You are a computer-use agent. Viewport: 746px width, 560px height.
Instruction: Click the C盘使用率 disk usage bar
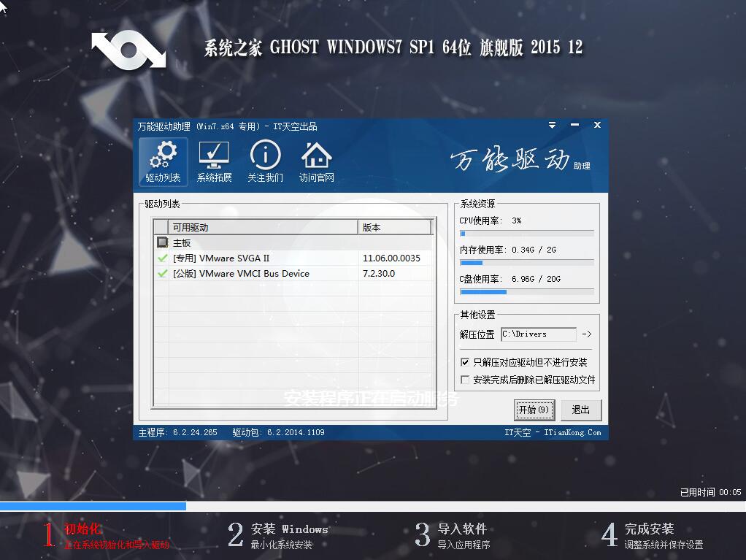[527, 291]
